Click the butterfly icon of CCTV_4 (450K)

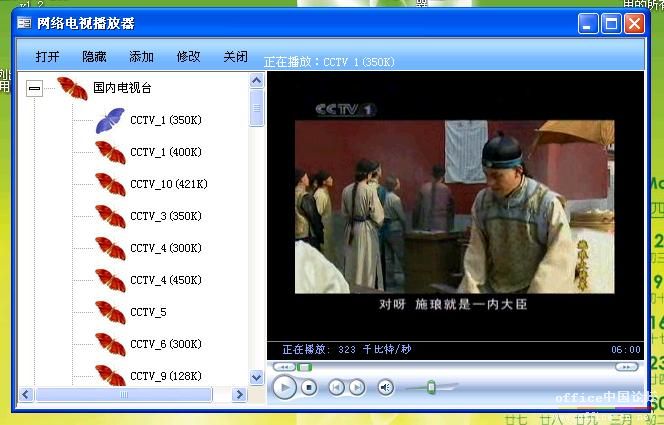[111, 281]
